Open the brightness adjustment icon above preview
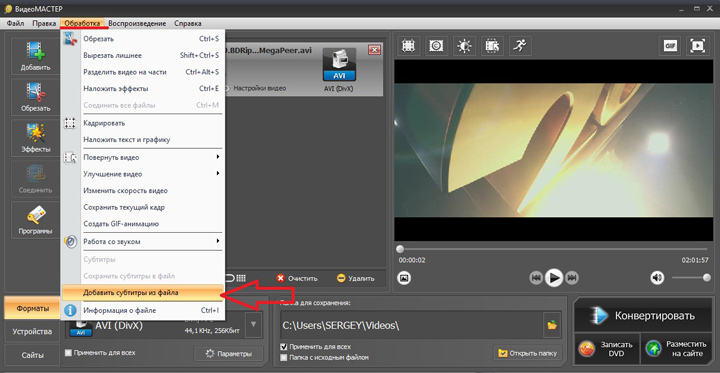 (464, 45)
